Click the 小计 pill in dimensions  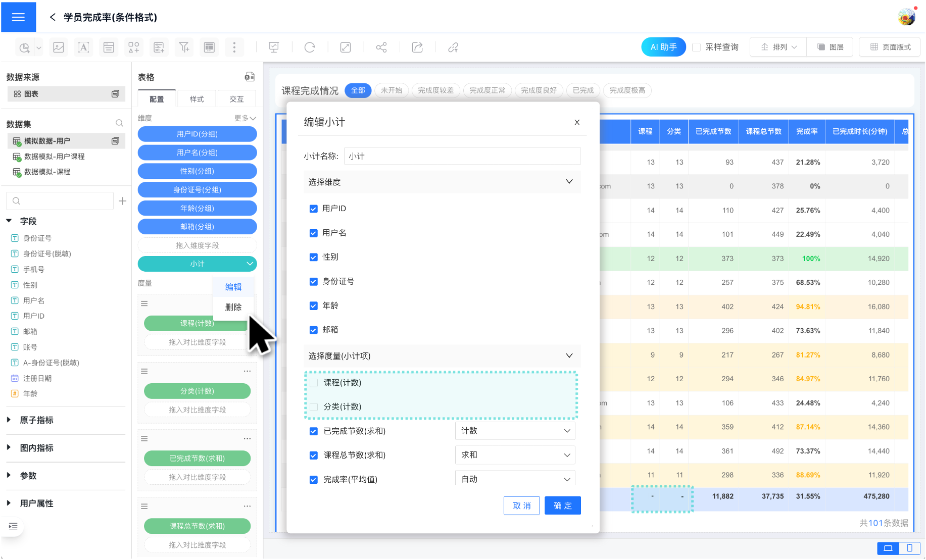[x=197, y=264]
